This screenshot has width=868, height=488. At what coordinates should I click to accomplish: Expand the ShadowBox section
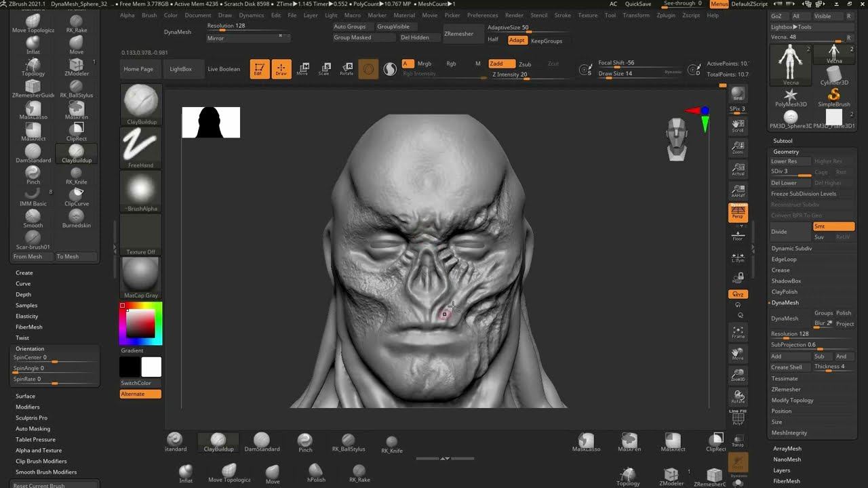click(786, 281)
